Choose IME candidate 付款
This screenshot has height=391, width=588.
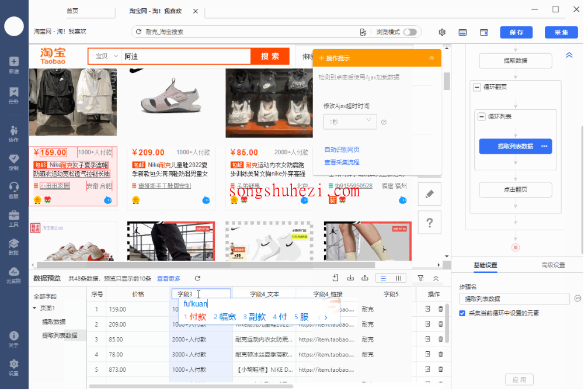click(x=195, y=317)
